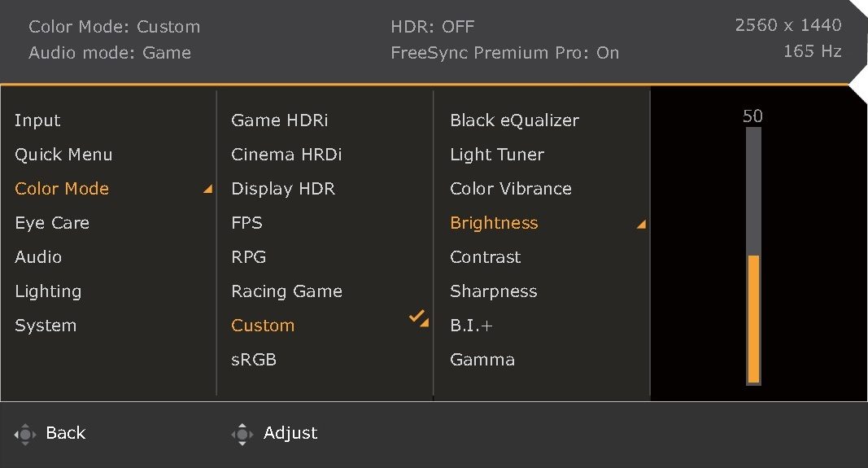Click the small triangle beside Custom
The height and width of the screenshot is (468, 868).
click(x=425, y=322)
